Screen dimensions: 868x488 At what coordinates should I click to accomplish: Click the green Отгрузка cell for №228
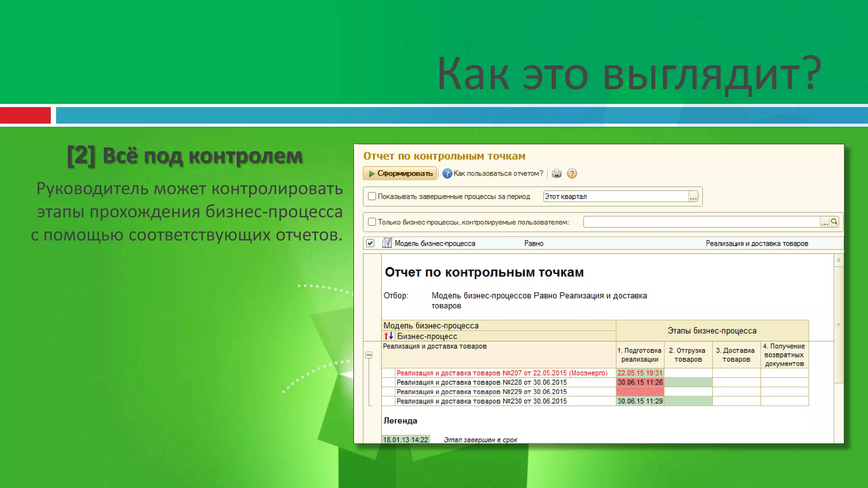click(x=688, y=382)
